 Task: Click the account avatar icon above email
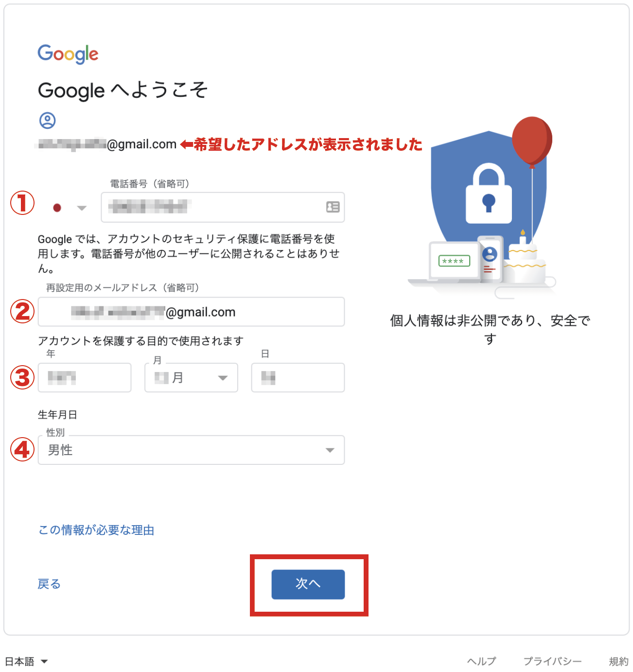click(x=48, y=120)
